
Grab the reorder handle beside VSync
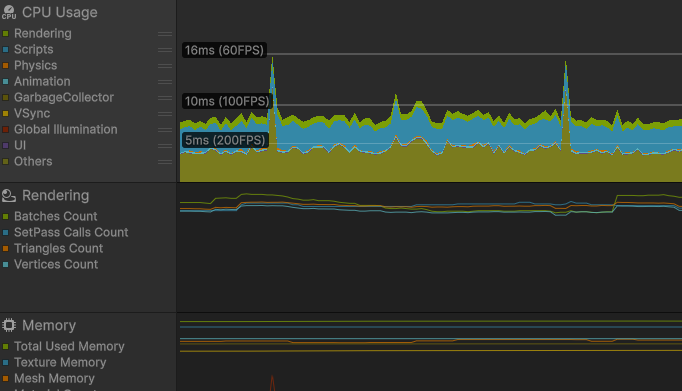coord(165,114)
